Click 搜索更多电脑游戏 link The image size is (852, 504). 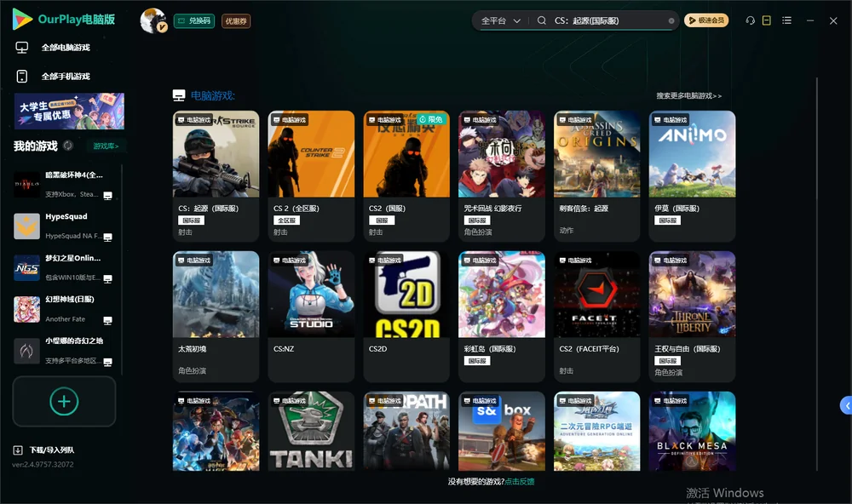[x=688, y=95]
